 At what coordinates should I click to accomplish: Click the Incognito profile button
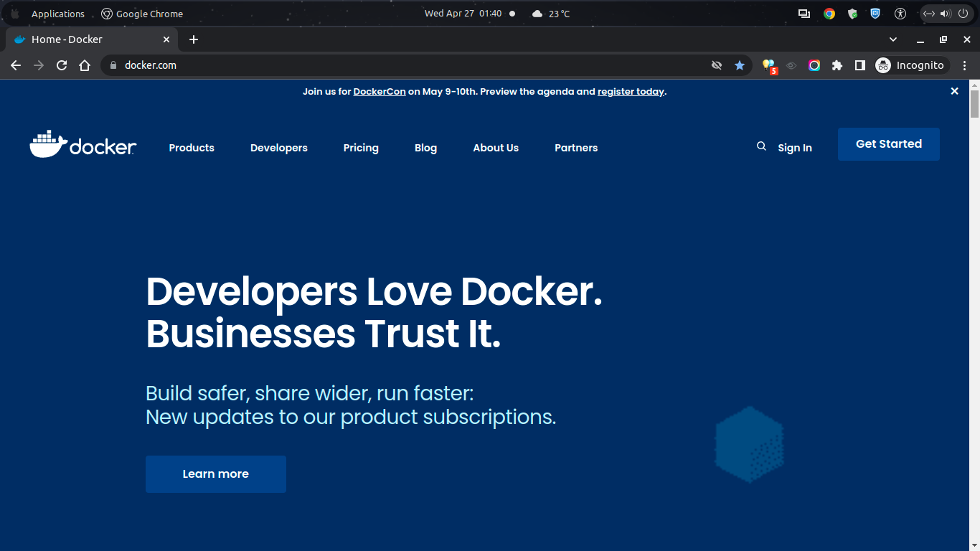click(x=912, y=65)
